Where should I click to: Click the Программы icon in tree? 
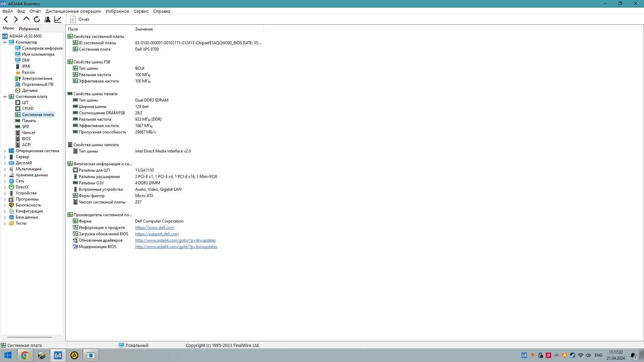[x=11, y=199]
